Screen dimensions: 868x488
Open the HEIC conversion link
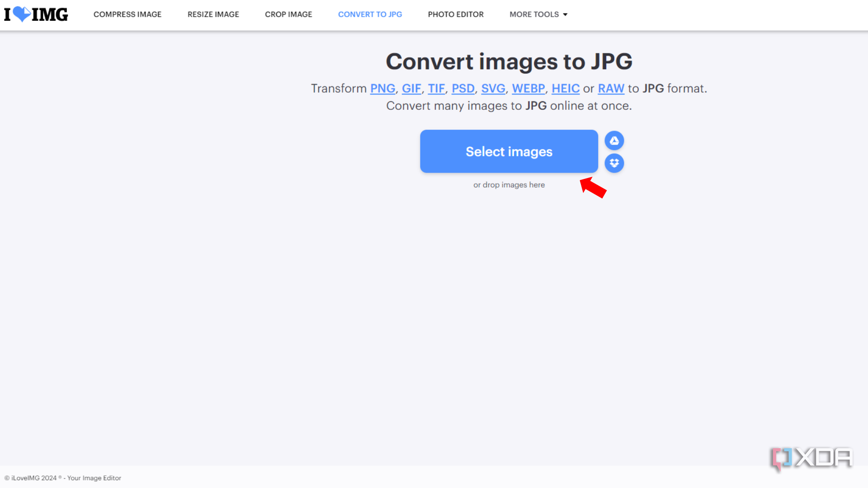565,89
